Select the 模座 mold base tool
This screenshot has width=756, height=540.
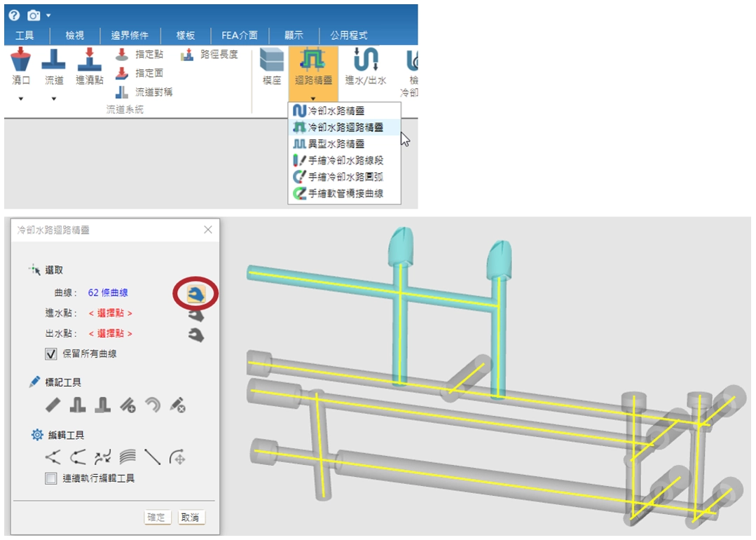click(272, 67)
